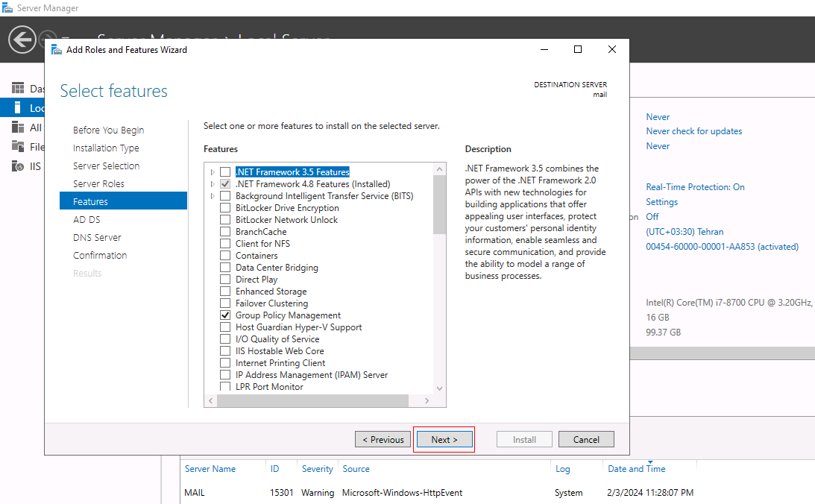Enable BitLocker Drive Encryption feature
815x504 pixels.
(x=225, y=208)
